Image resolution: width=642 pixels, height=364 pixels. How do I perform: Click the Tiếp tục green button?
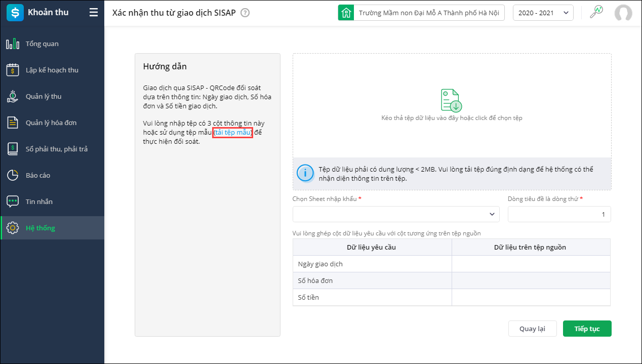tap(587, 329)
